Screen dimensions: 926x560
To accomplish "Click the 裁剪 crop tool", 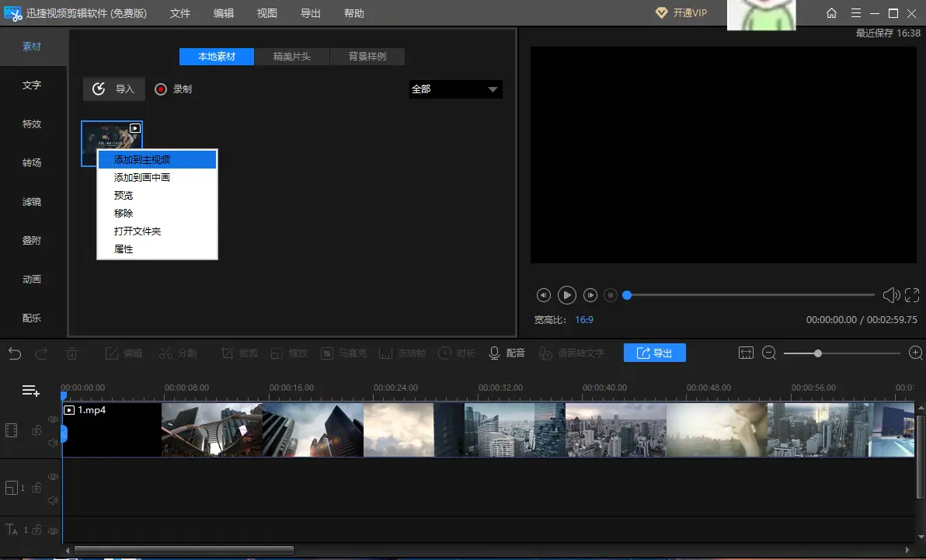I will [x=239, y=353].
